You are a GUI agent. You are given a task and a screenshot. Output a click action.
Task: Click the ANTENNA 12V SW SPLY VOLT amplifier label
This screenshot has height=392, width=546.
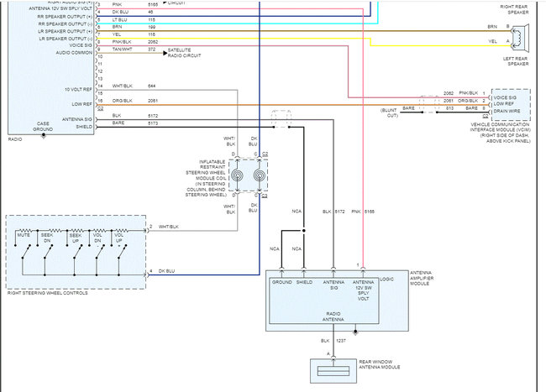click(363, 290)
